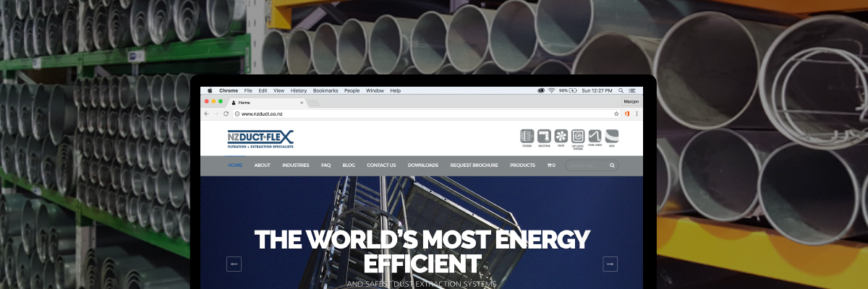Open the ABOUT page

262,165
